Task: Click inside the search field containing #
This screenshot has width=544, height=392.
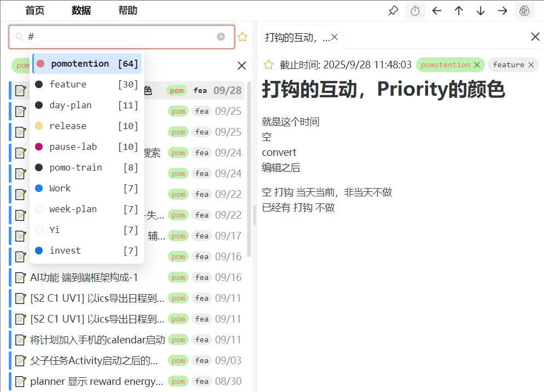Action: 120,37
